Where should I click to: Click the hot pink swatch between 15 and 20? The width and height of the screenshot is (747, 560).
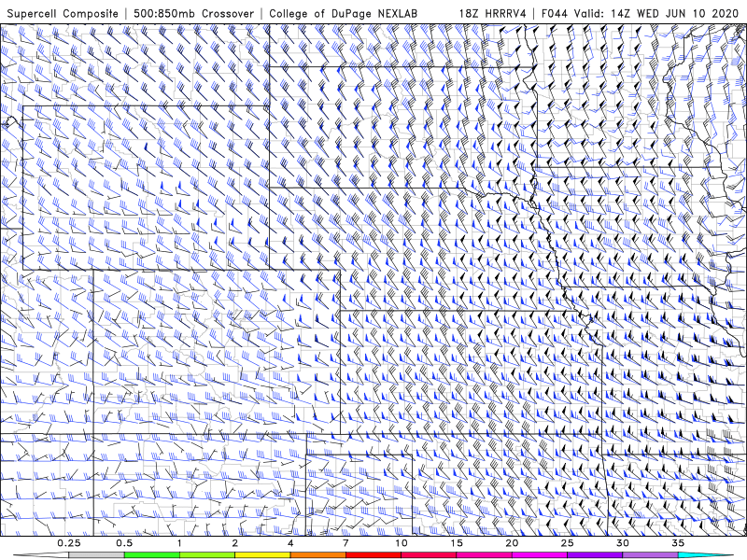pos(484,555)
